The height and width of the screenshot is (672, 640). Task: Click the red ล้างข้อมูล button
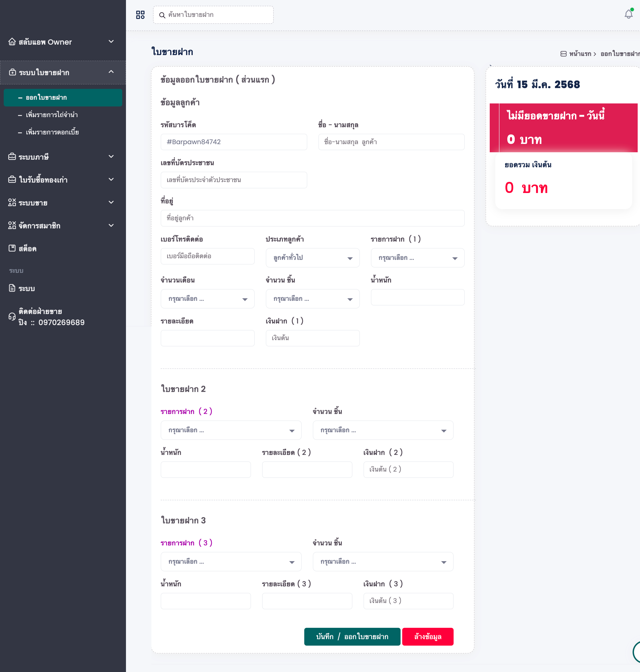[x=427, y=637]
